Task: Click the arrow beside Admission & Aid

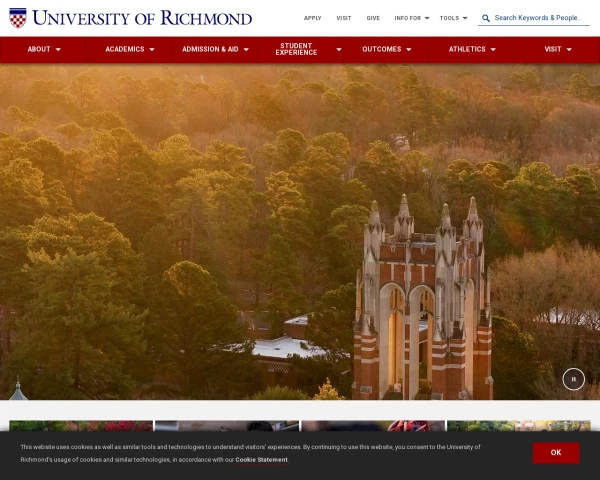Action: 246,49
